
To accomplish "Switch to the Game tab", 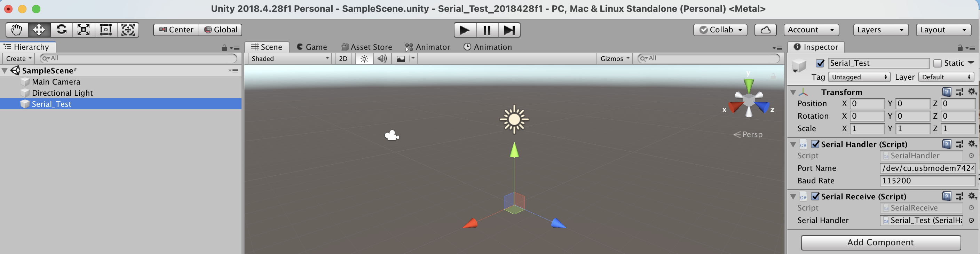I will (x=312, y=47).
